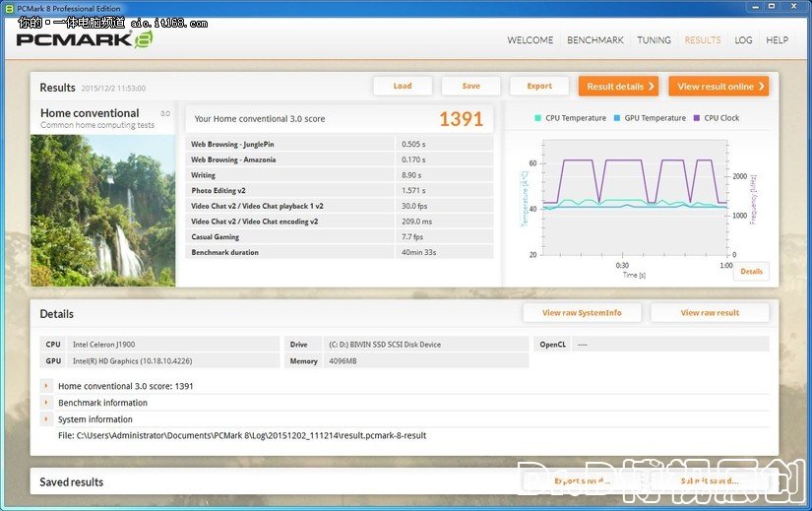This screenshot has width=812, height=511.
Task: Click View raw SystemInfo
Action: click(x=582, y=312)
